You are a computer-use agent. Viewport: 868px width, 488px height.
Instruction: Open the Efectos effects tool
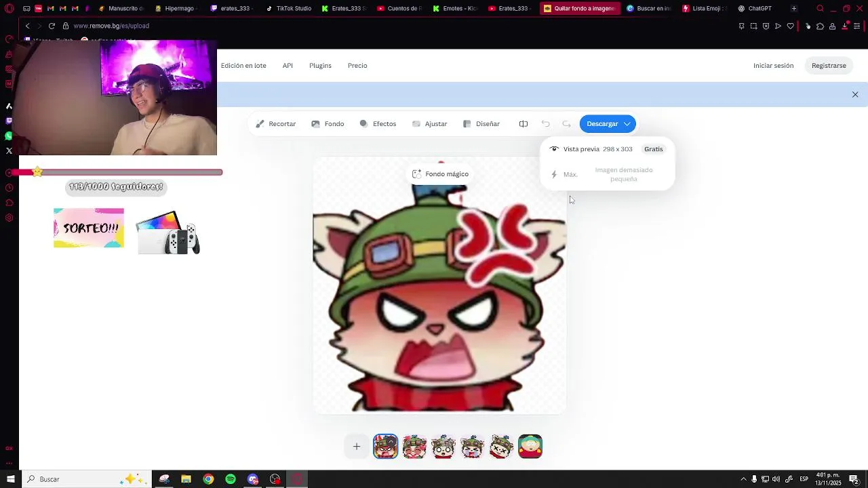point(378,124)
